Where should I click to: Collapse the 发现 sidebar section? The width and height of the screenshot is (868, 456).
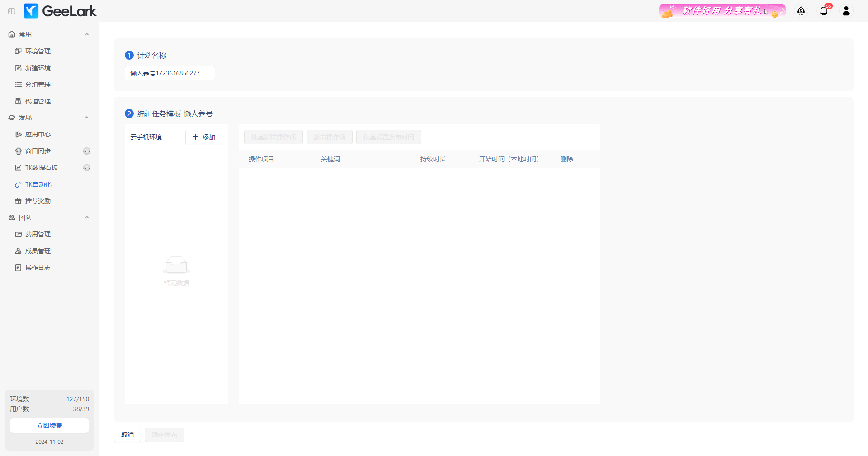87,118
